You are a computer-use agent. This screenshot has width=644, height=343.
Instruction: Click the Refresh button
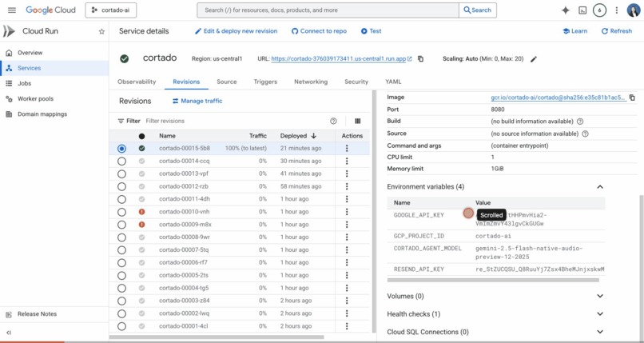(x=617, y=31)
